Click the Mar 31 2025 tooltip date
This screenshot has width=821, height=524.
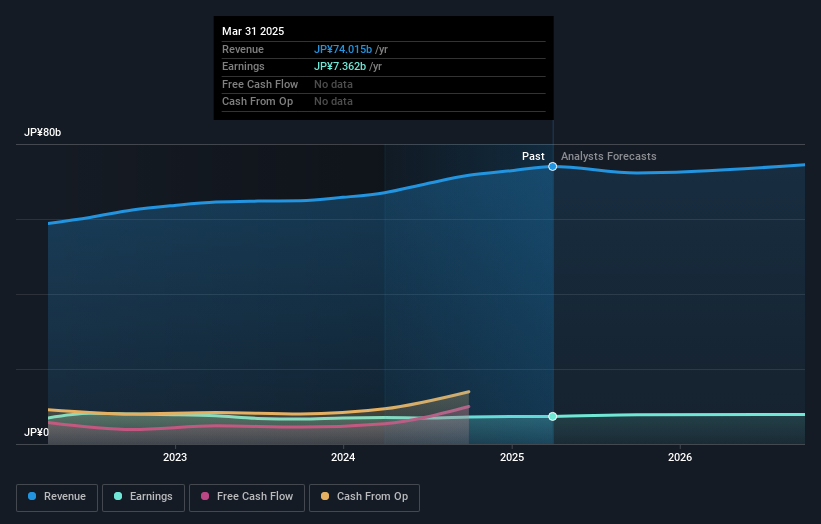(x=253, y=31)
